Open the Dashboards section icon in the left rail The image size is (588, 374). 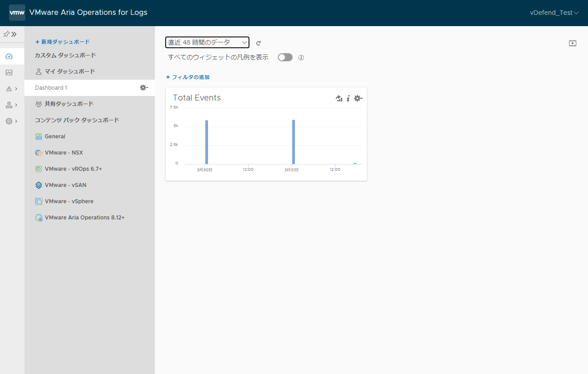9,56
